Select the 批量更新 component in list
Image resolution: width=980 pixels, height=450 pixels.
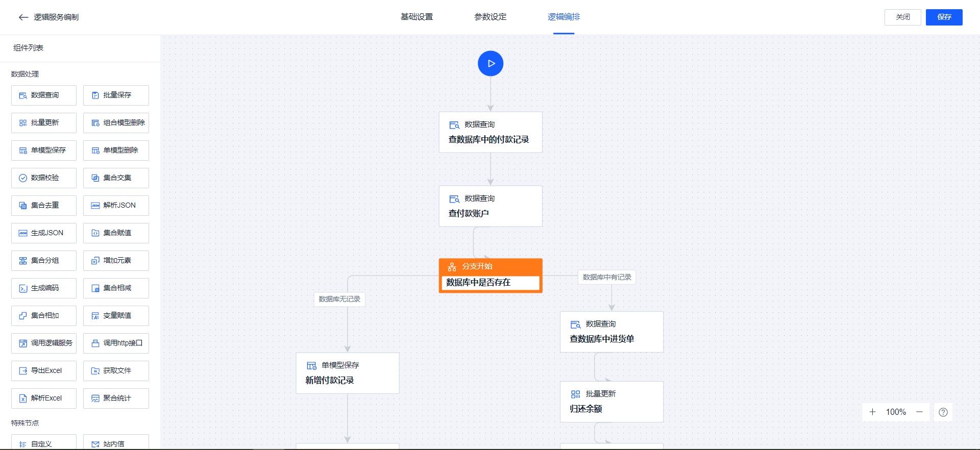click(x=44, y=123)
